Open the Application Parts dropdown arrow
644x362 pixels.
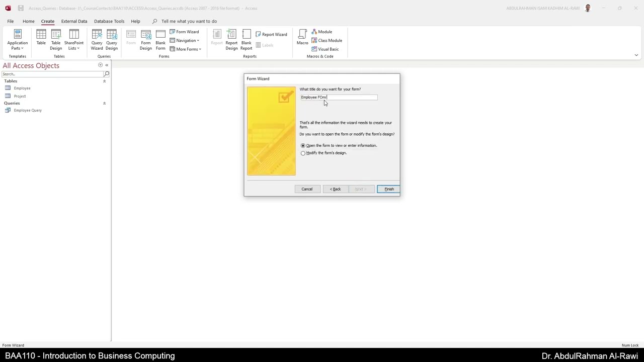(x=22, y=49)
